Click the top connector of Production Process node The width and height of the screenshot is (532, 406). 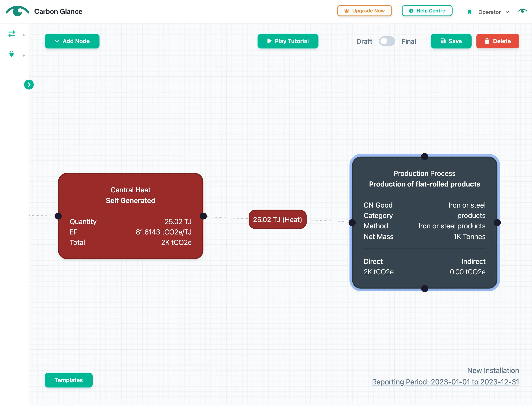pos(425,157)
